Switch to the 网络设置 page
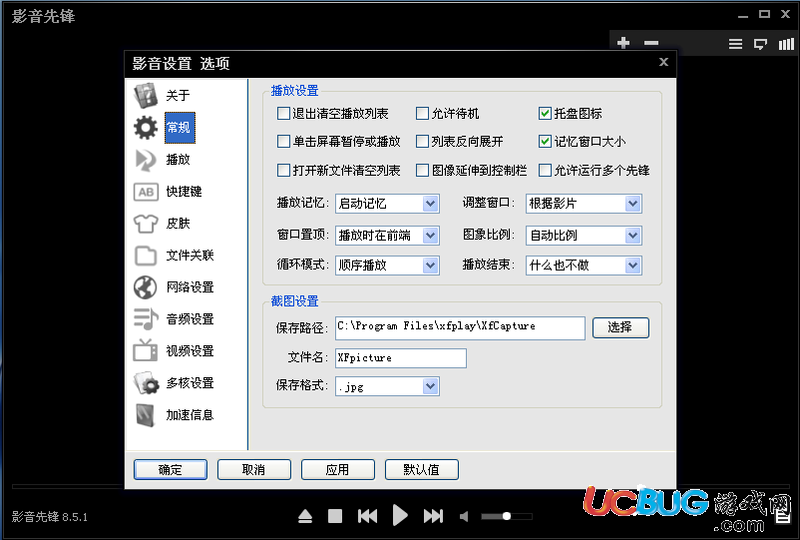The height and width of the screenshot is (540, 800). click(x=190, y=287)
